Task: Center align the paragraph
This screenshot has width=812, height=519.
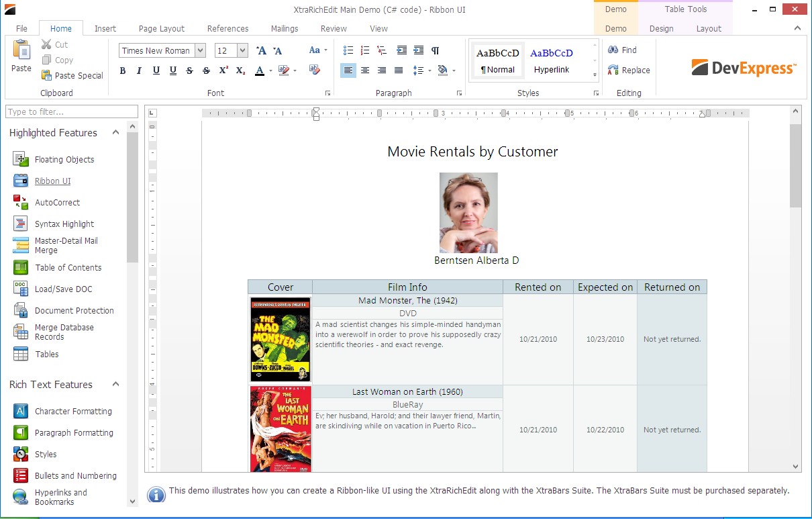Action: [365, 70]
